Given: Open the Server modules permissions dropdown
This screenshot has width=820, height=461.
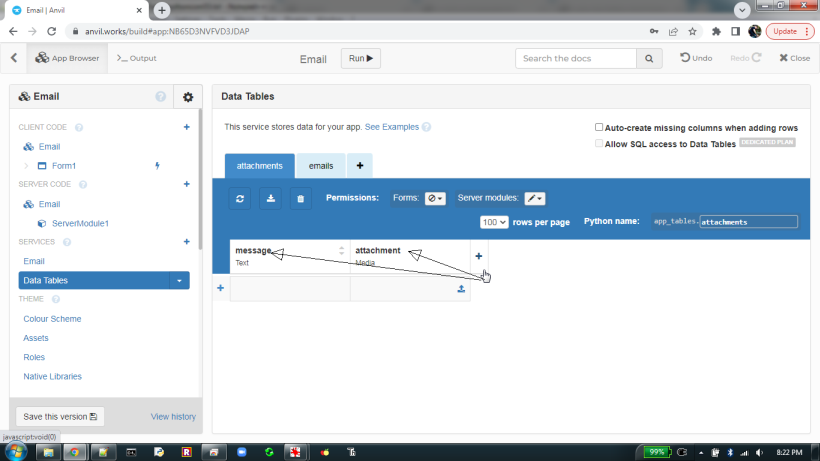Looking at the screenshot, I should coord(535,198).
